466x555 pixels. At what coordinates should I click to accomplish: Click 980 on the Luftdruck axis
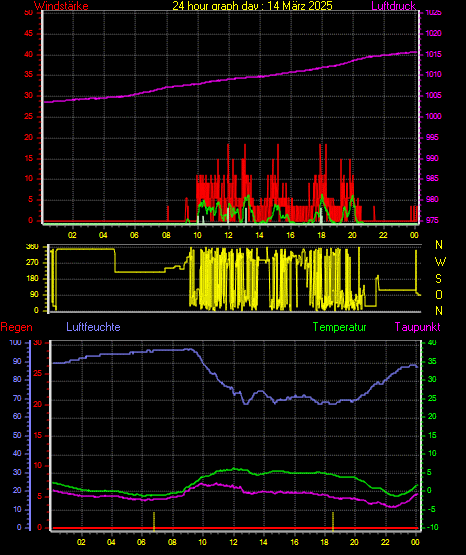pyautogui.click(x=432, y=199)
